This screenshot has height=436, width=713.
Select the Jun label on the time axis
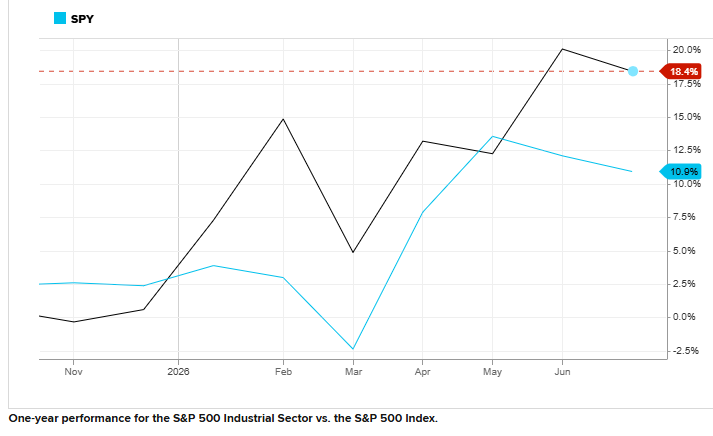[562, 372]
